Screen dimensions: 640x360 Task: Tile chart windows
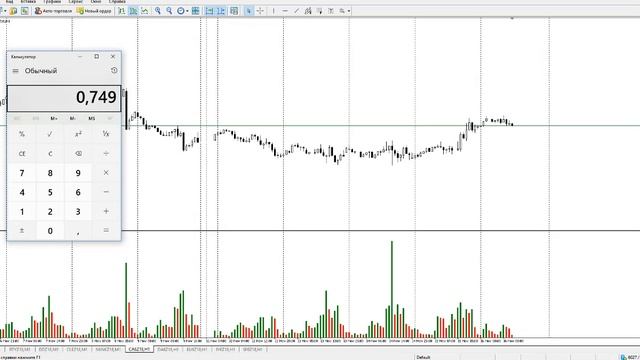pos(196,11)
